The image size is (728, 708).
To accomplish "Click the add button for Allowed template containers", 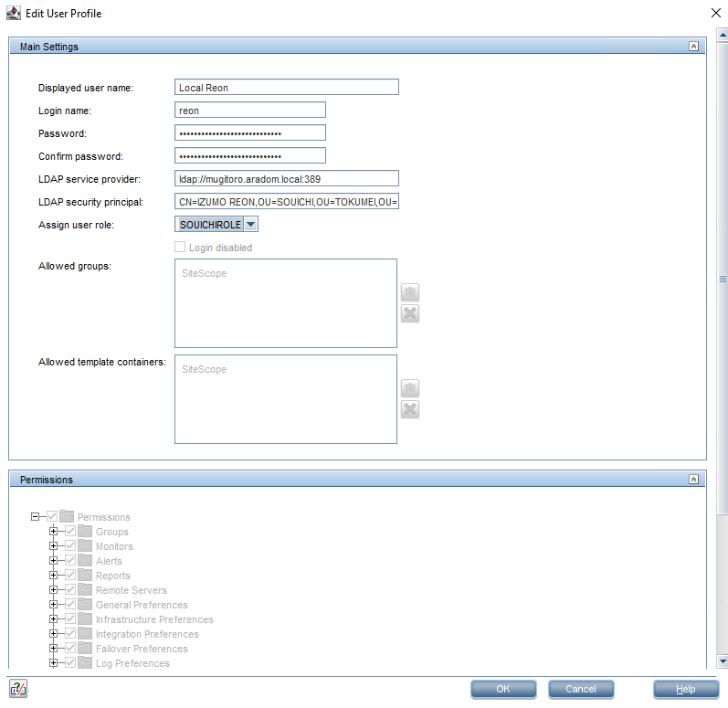I will (410, 388).
